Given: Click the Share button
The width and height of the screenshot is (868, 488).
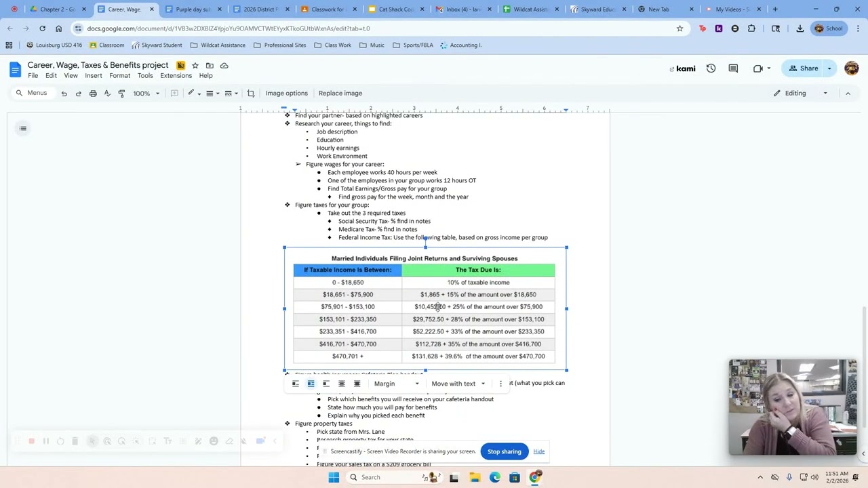Looking at the screenshot, I should (x=803, y=68).
